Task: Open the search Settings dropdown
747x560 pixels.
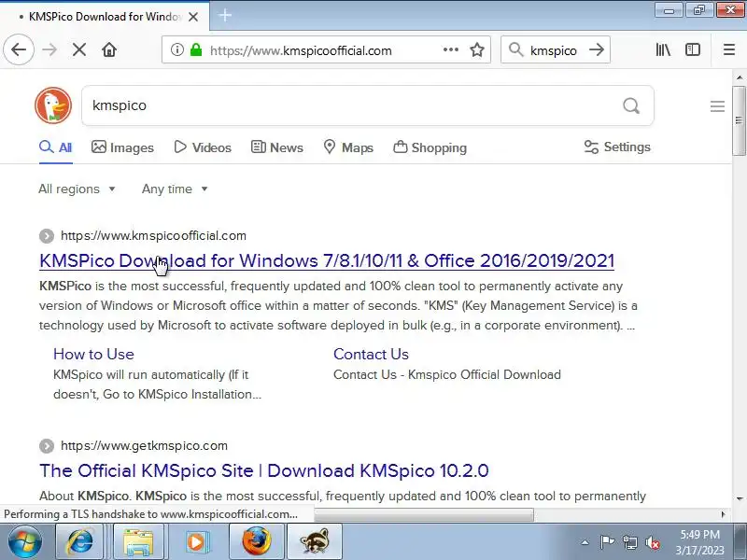Action: click(x=617, y=147)
